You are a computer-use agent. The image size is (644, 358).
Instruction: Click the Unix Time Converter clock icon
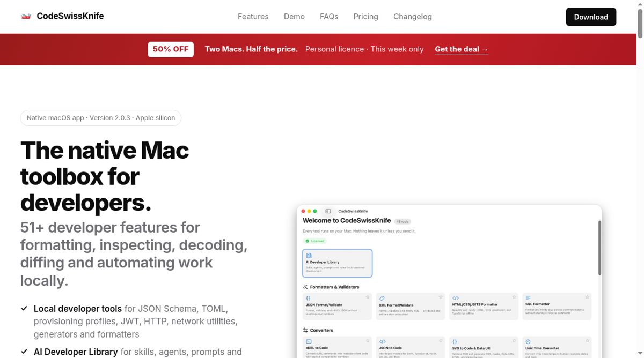click(x=528, y=341)
